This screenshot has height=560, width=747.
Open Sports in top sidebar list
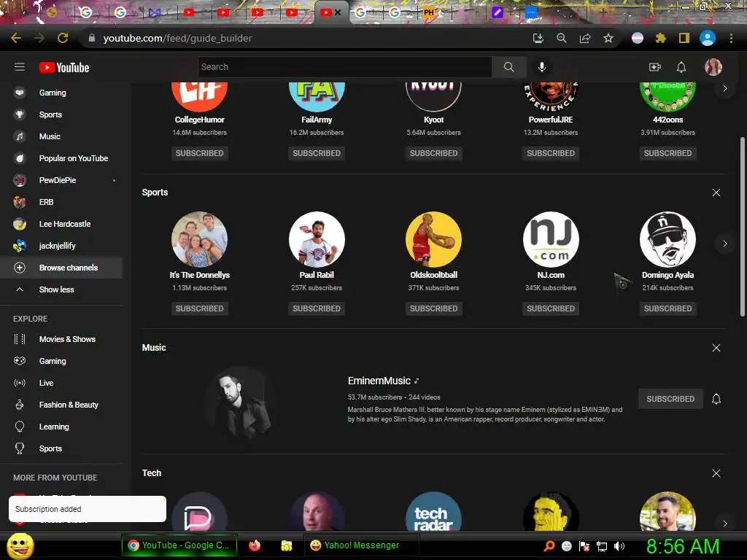pos(62,114)
